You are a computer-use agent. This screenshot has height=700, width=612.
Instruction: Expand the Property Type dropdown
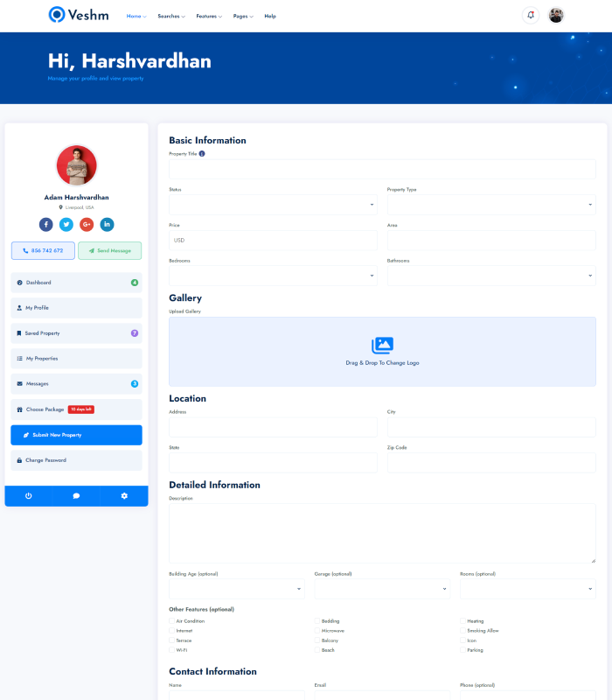pos(491,205)
